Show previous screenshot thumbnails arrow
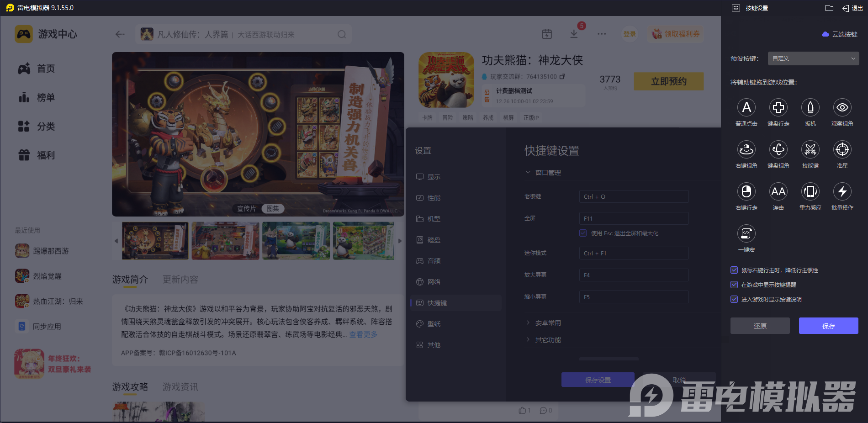 point(116,241)
